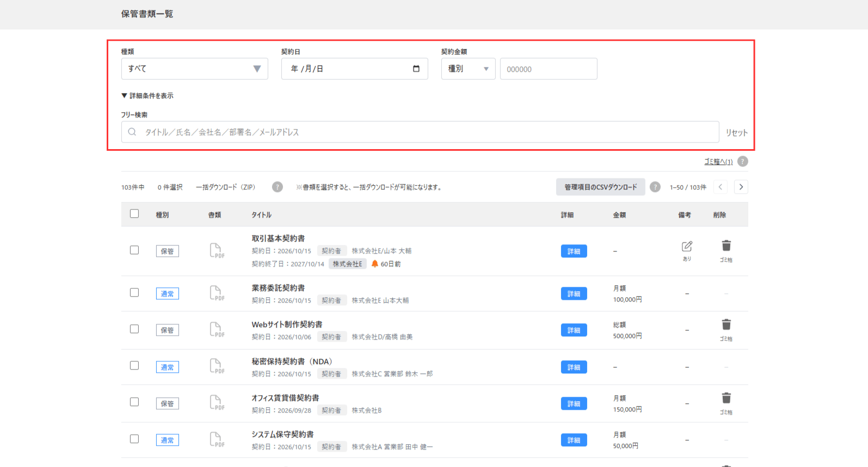
Task: Move オフィス賃貸借契約書 to trash
Action: point(726,398)
